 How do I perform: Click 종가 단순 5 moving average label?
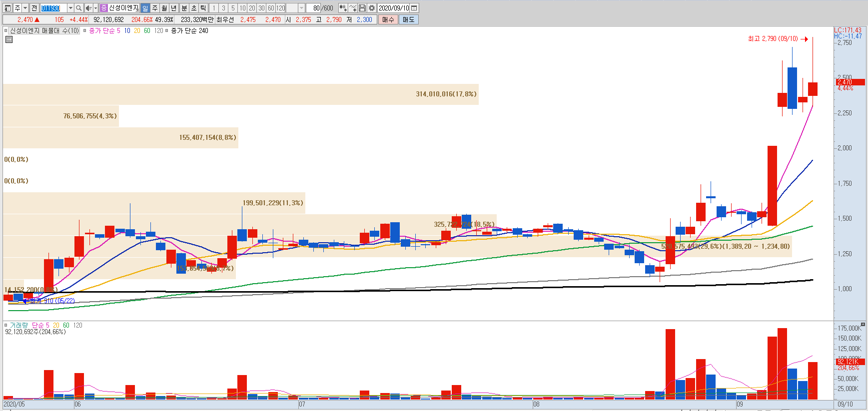pos(104,30)
